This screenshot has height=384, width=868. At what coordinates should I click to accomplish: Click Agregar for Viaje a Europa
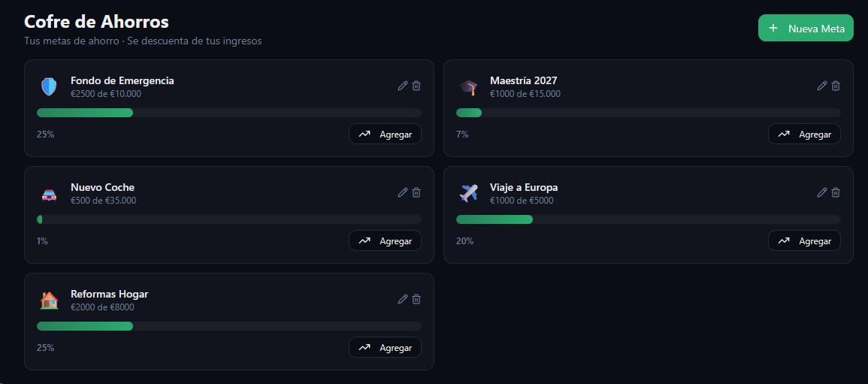pyautogui.click(x=804, y=241)
